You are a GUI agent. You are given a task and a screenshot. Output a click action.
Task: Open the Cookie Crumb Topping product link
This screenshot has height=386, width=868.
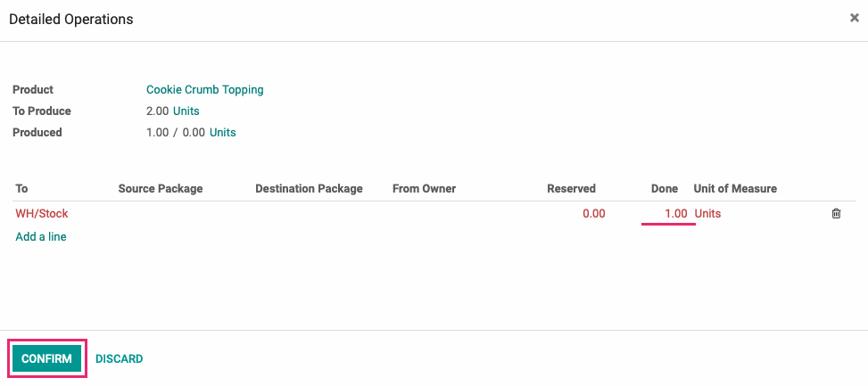(x=205, y=89)
